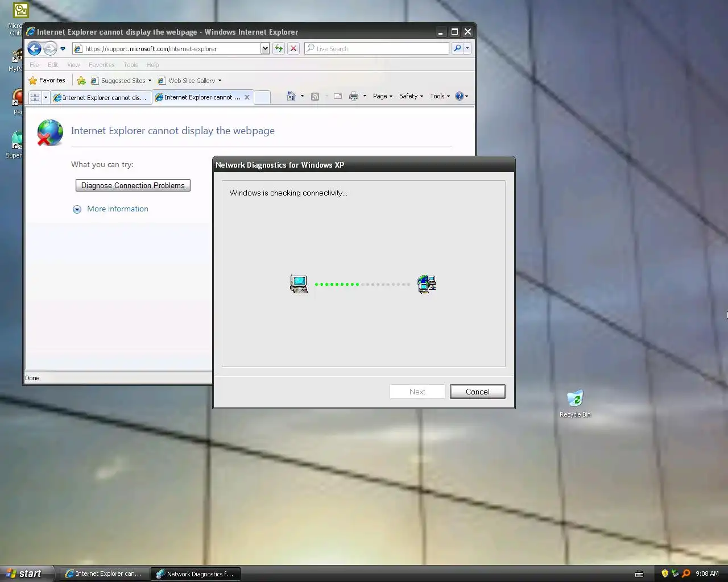Click the orange magnifier tray icon
The height and width of the screenshot is (582, 728).
[x=686, y=573]
